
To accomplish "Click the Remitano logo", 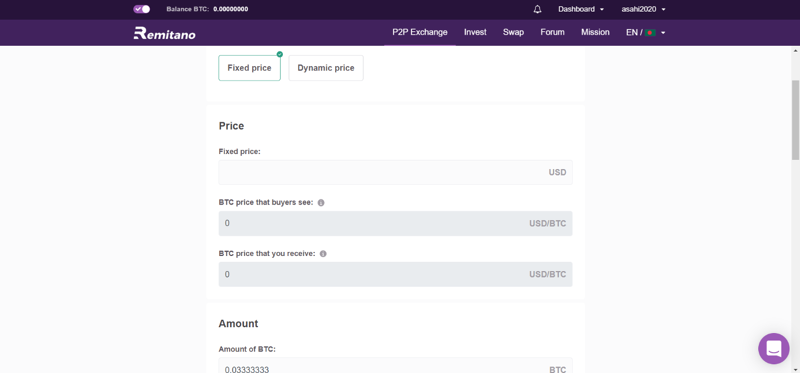I will (164, 33).
